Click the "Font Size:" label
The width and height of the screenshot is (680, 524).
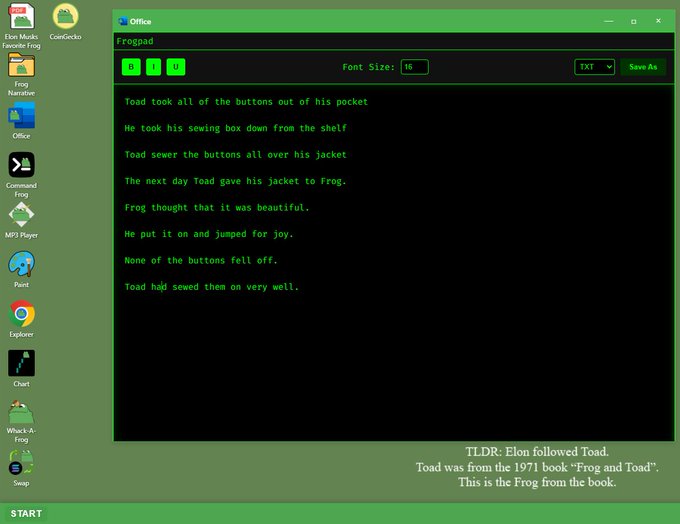click(369, 67)
